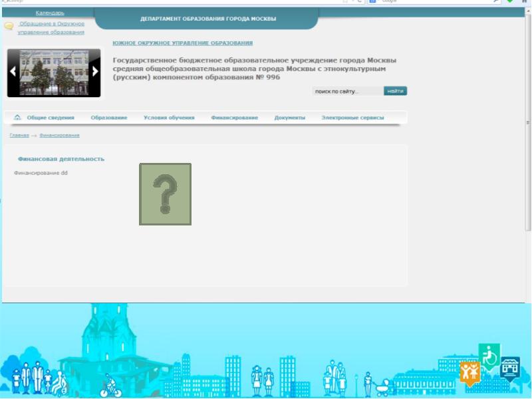This screenshot has height=399, width=532.
Task: Click the large question mark placeholder image
Action: 165,194
